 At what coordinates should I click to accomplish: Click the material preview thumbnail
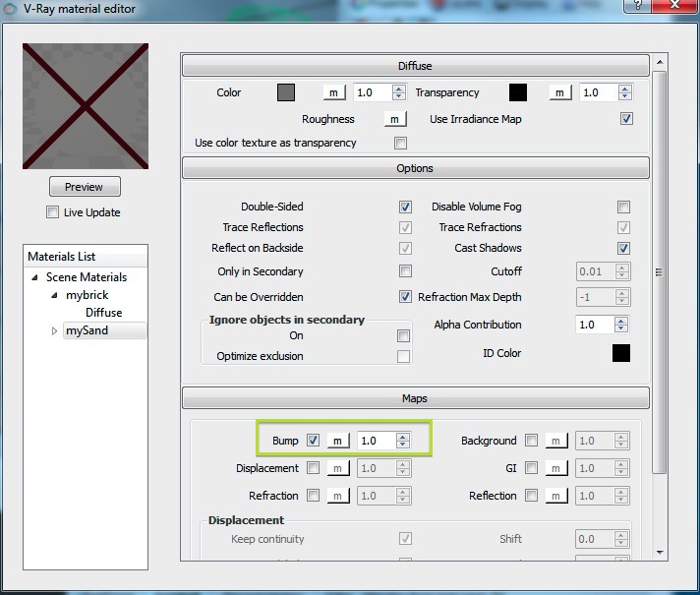(x=86, y=106)
